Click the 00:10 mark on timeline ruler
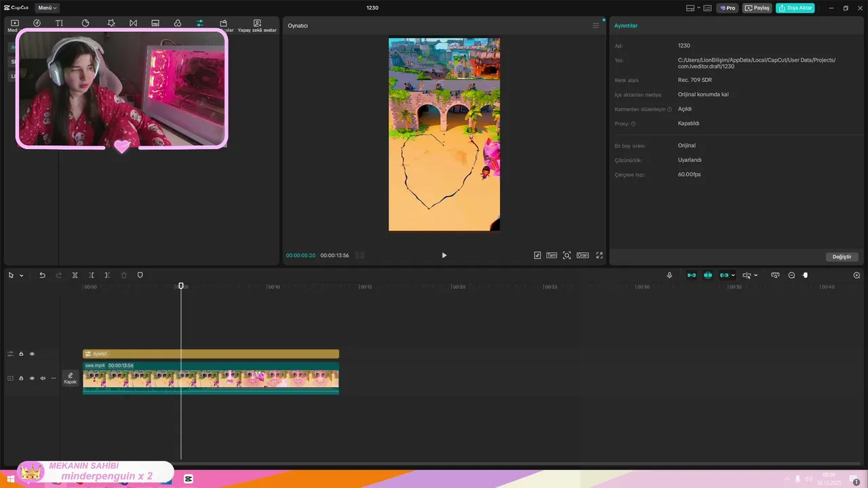This screenshot has width=868, height=488. coord(273,287)
